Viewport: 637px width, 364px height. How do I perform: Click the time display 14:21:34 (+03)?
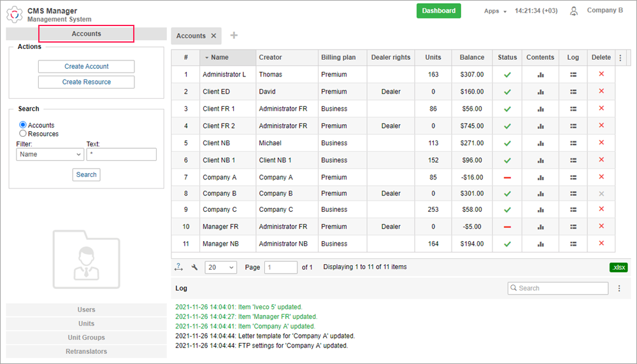pyautogui.click(x=536, y=11)
